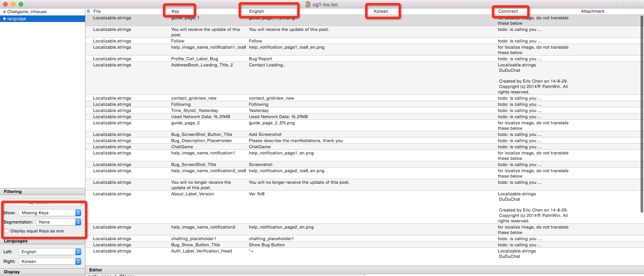
Task: Click the yellow minimize window button
Action: pyautogui.click(x=13, y=4)
